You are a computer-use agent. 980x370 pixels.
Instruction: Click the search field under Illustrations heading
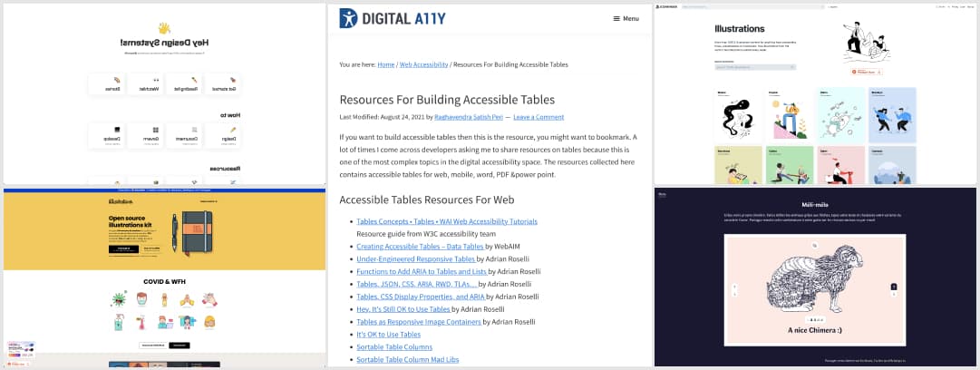(x=752, y=67)
